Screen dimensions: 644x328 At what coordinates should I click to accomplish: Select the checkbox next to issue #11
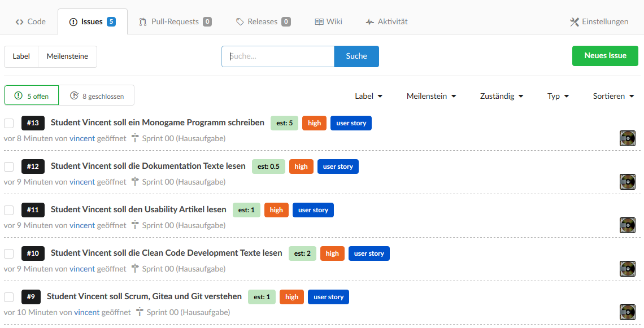[9, 210]
